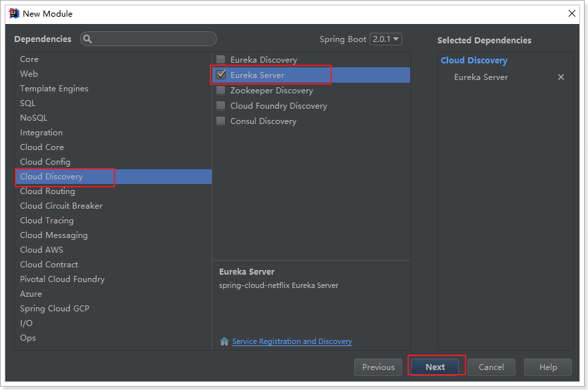The image size is (588, 390).
Task: Select the Core category
Action: coord(113,59)
